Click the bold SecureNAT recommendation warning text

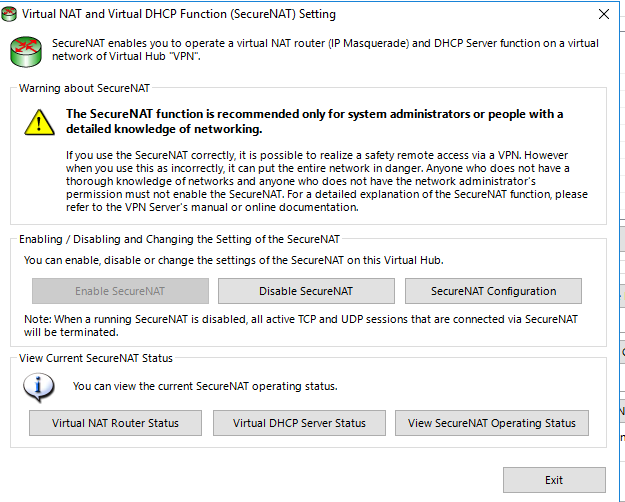315,121
